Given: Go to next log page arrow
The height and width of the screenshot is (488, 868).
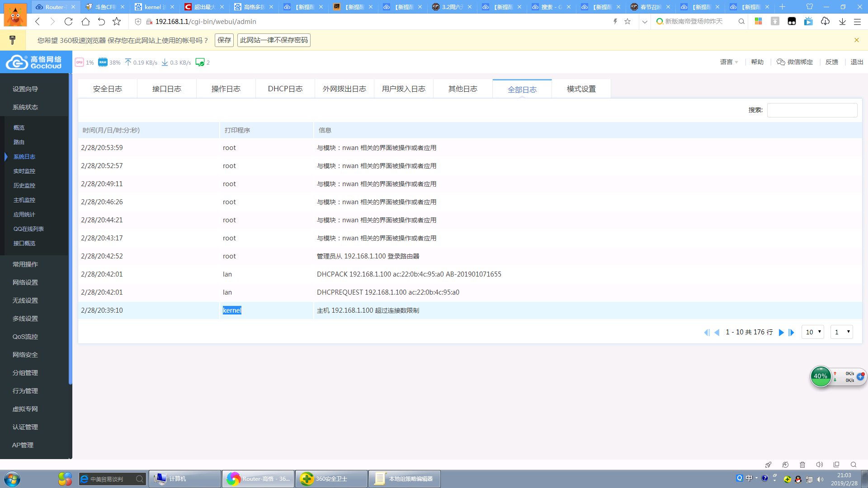Looking at the screenshot, I should 781,333.
